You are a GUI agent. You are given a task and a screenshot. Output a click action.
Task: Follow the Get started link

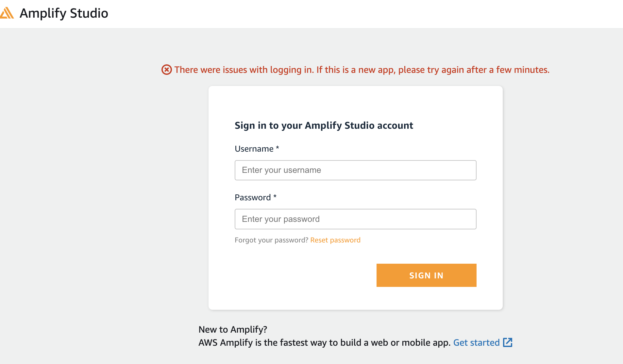(x=477, y=342)
